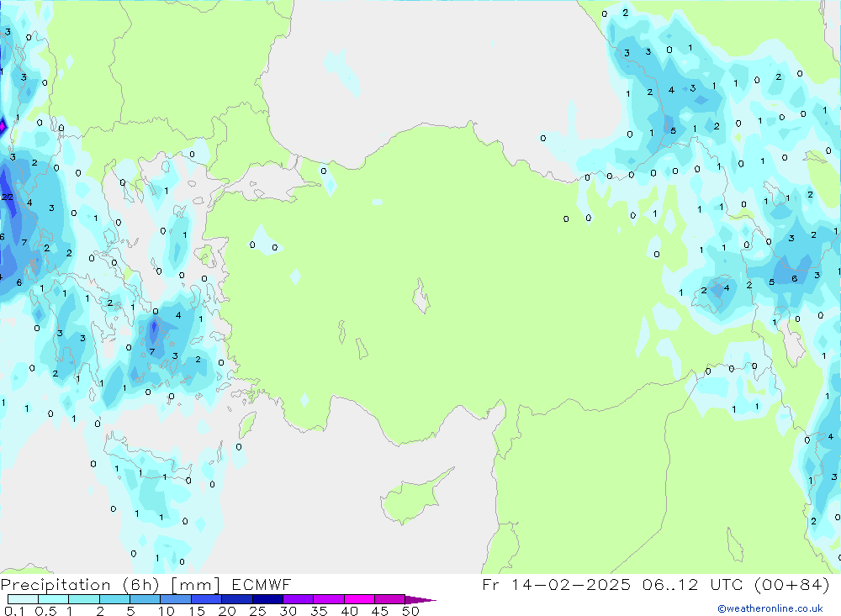Screen dimensions: 841x616
Task: Click the 40–45 mm magenta legend swatch
Action: [359, 599]
